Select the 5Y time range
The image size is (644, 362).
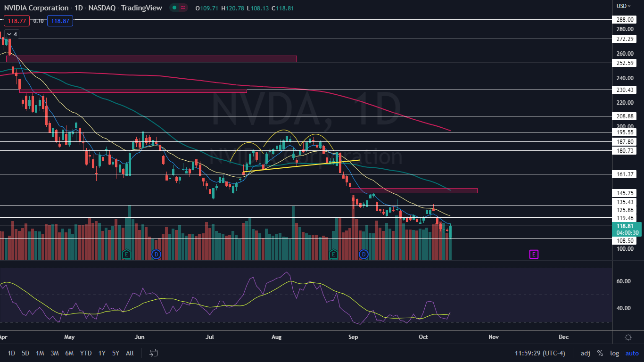(x=116, y=353)
